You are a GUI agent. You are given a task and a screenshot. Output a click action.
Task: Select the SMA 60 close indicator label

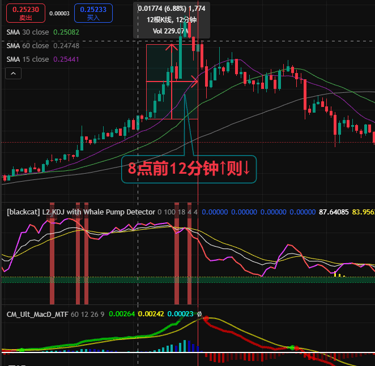(x=28, y=46)
